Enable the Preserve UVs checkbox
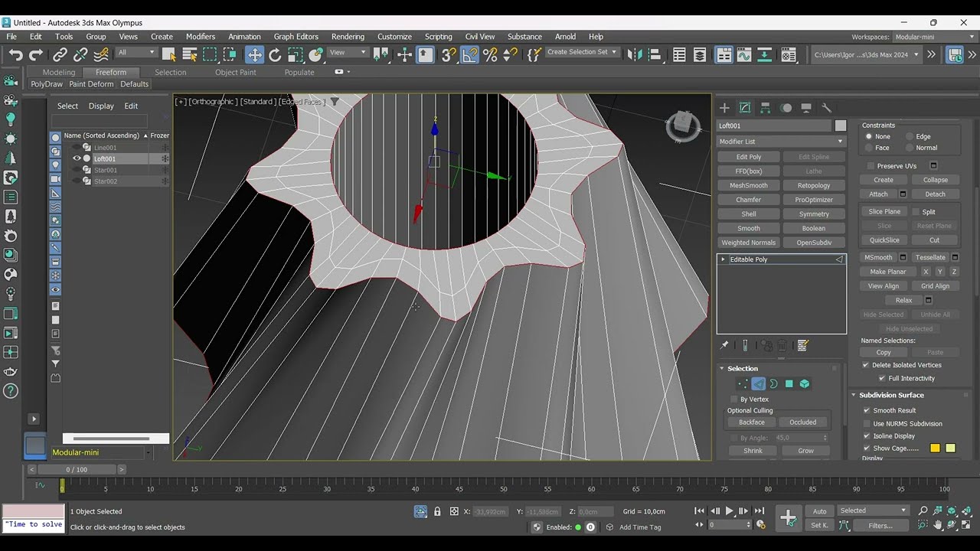Image resolution: width=980 pixels, height=551 pixels. click(x=871, y=166)
